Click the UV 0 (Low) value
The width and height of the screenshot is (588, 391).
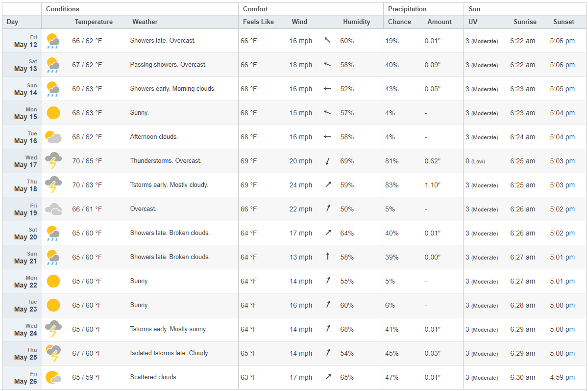475,161
